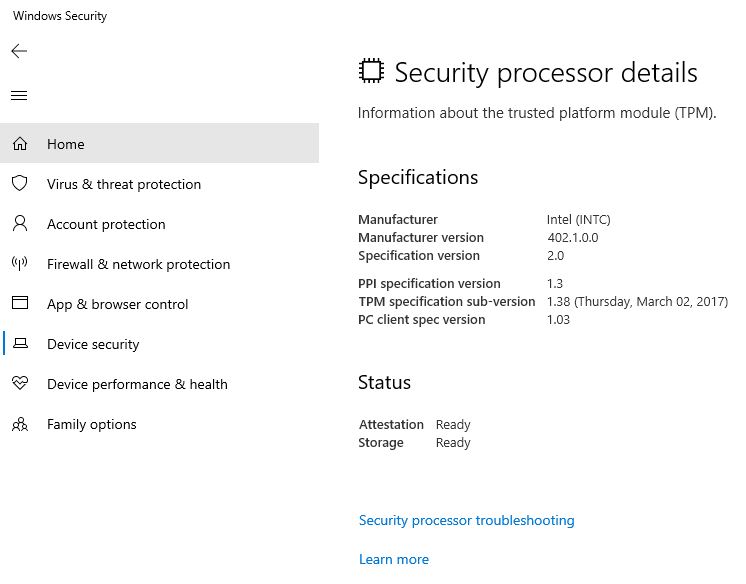Open Security processor troubleshooting link
The image size is (746, 584).
[466, 520]
